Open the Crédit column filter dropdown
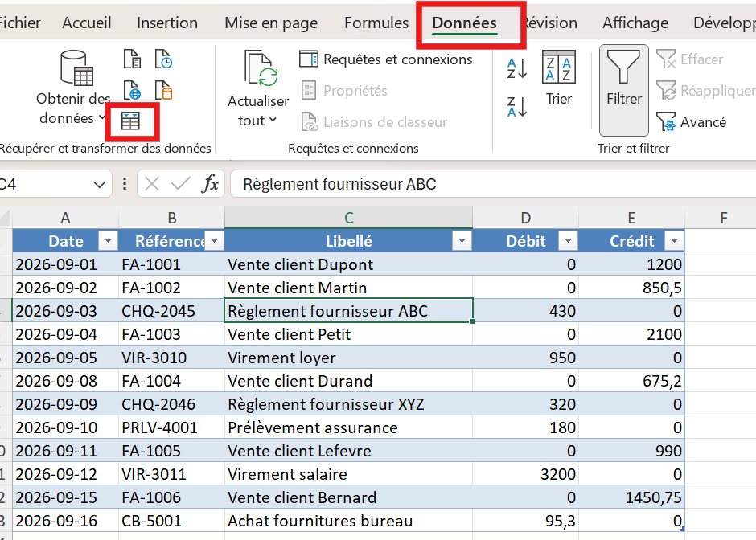The image size is (756, 540). (x=674, y=241)
